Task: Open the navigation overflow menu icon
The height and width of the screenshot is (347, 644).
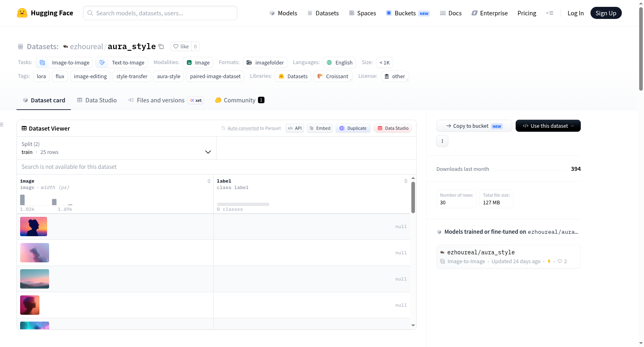Action: pos(549,13)
